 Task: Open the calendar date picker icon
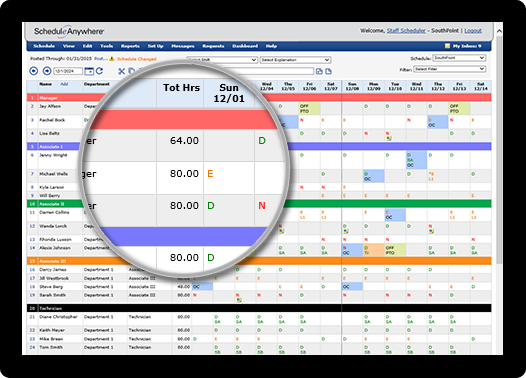tap(89, 71)
